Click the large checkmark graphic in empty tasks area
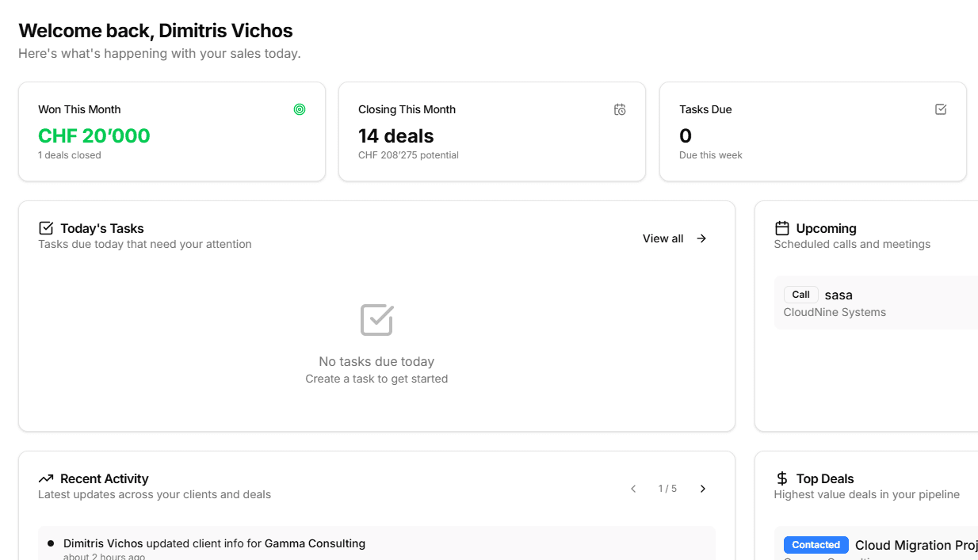The image size is (978, 560). click(x=376, y=320)
